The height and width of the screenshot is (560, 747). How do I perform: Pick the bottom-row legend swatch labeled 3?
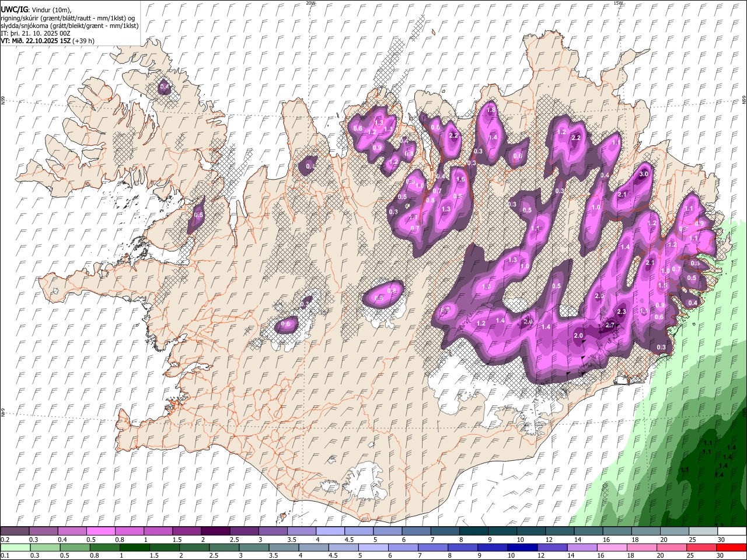point(254,547)
